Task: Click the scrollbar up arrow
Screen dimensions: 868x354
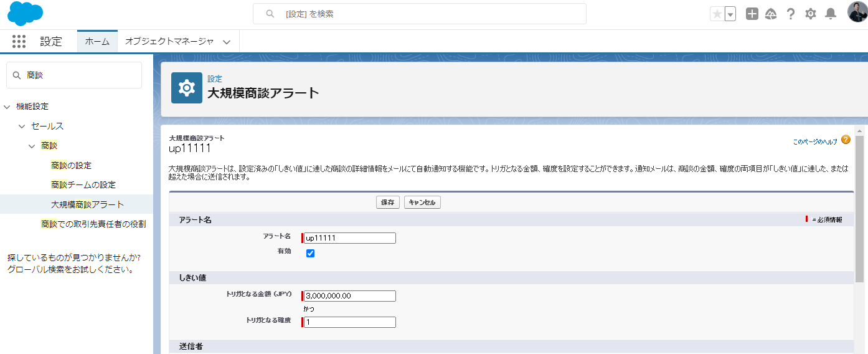Action: (x=860, y=132)
